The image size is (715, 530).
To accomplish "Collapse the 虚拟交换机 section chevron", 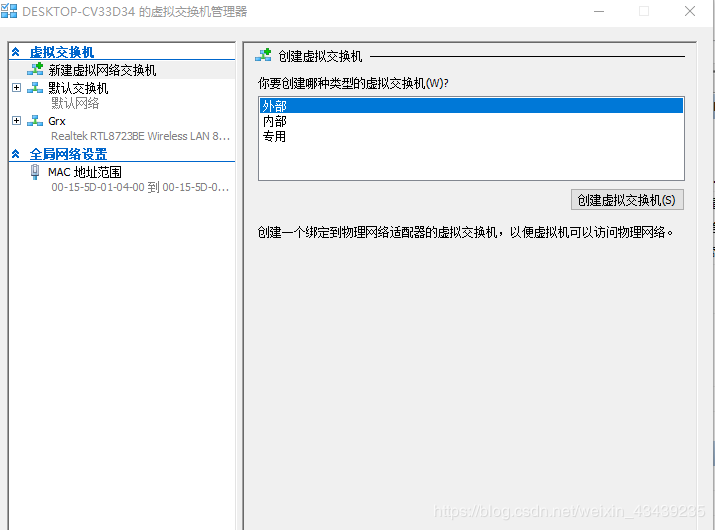I will (16, 52).
